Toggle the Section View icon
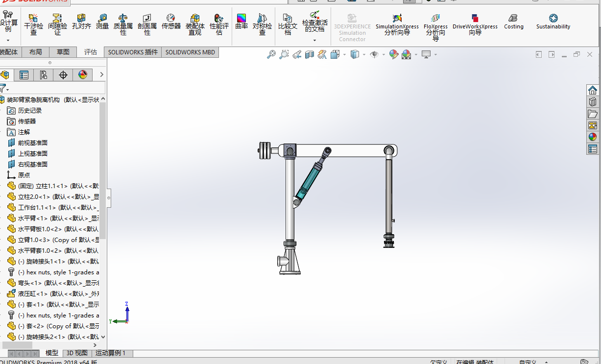Viewport: 601px width, 364px height. [x=309, y=54]
